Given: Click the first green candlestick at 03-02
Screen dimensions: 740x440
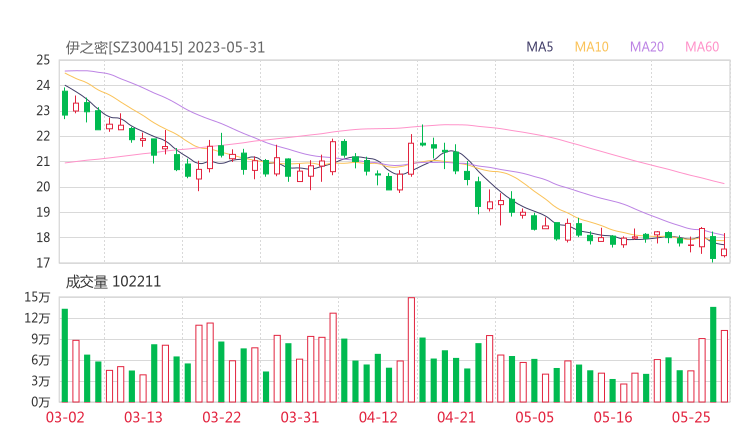Looking at the screenshot, I should pos(65,103).
